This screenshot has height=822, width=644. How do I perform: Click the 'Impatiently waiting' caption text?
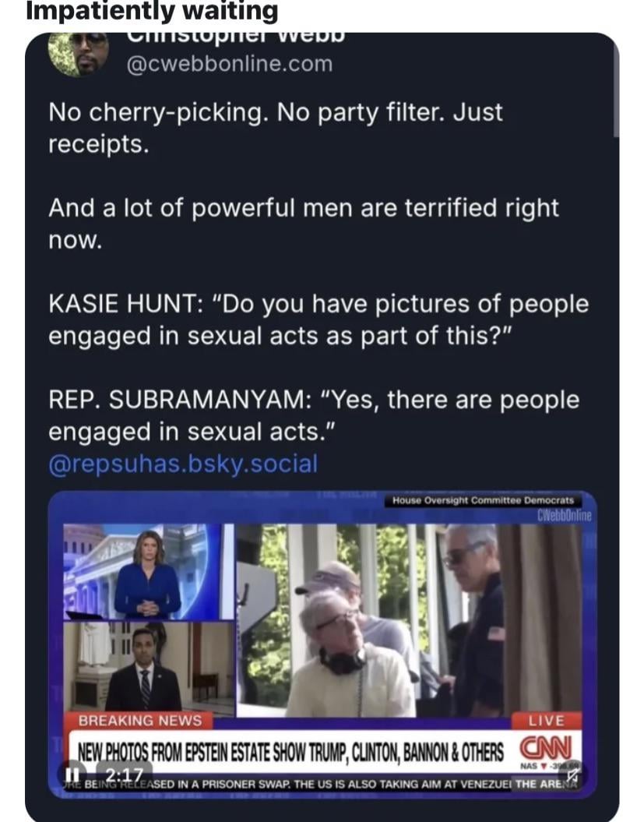pos(152,10)
